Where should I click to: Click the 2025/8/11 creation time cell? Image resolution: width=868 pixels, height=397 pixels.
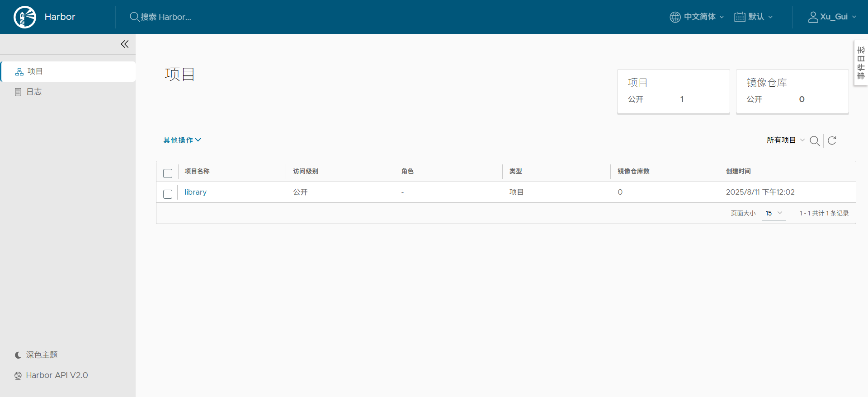coord(760,192)
